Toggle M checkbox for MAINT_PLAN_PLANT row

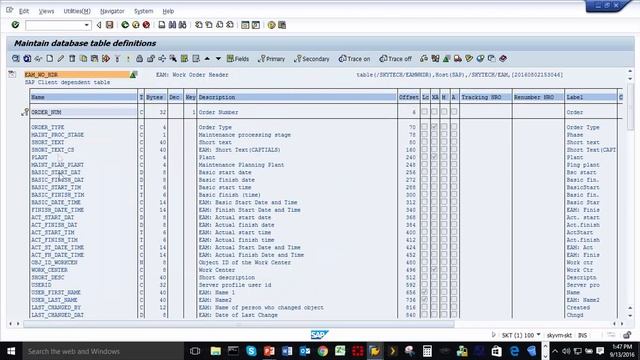point(444,164)
